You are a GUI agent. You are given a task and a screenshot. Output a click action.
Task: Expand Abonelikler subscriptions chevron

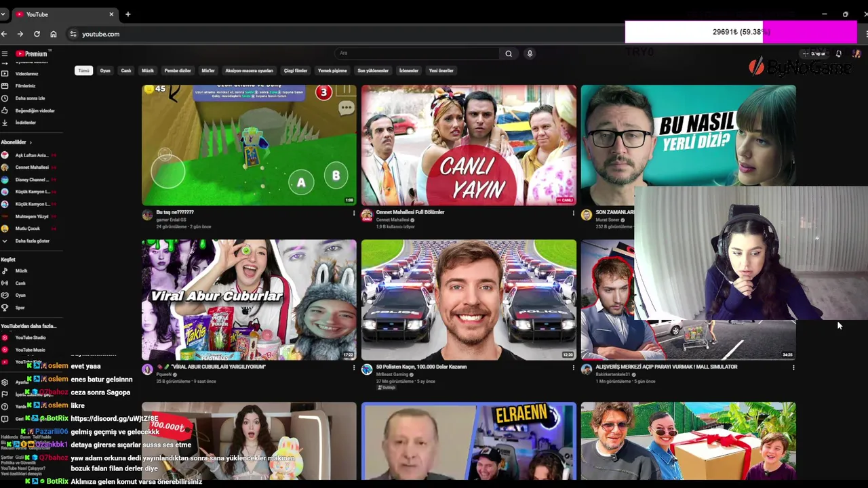[x=30, y=142]
